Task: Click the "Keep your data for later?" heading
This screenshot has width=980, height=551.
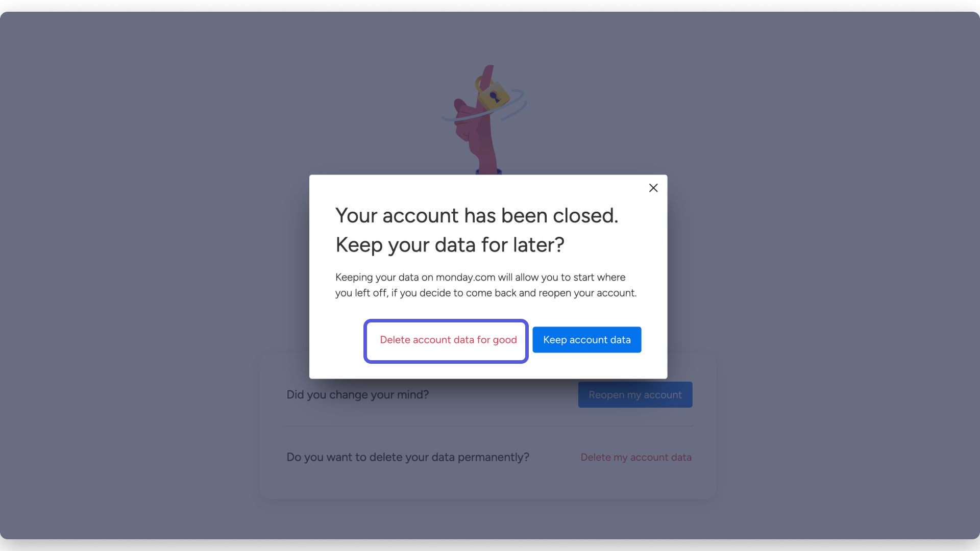Action: click(450, 245)
